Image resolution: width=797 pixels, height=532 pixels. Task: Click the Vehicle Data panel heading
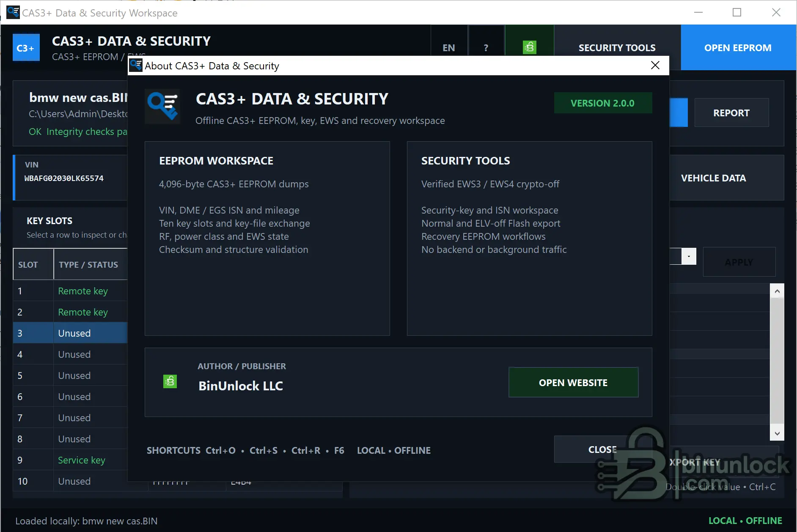click(x=713, y=178)
